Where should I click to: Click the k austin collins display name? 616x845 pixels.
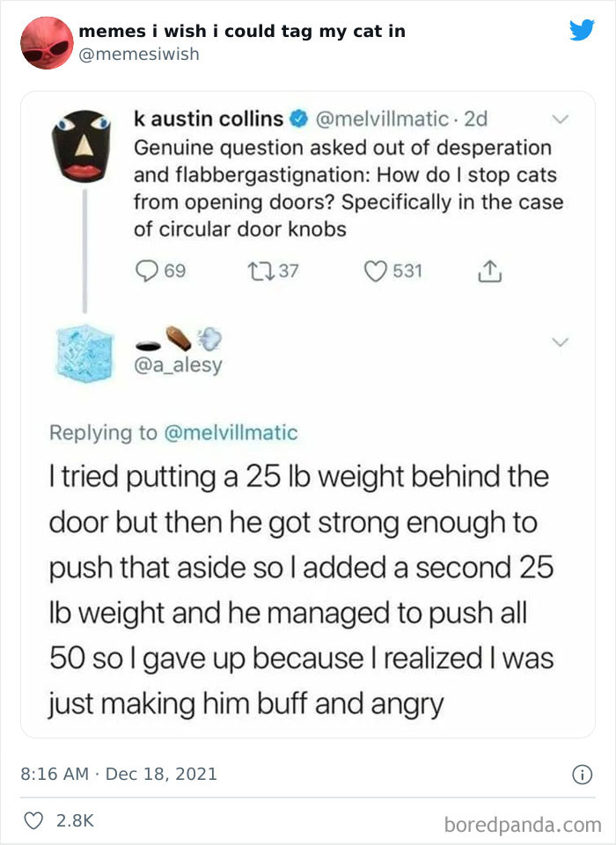pyautogui.click(x=209, y=118)
